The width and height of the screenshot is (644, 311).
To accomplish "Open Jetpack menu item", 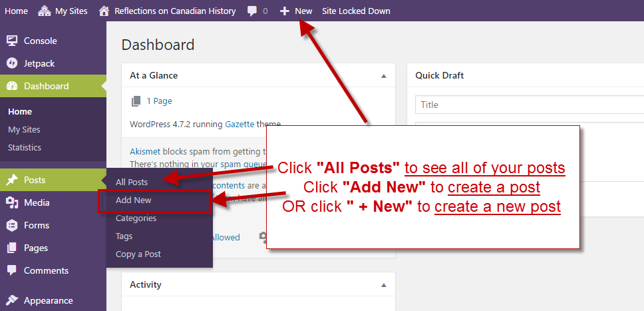I will pyautogui.click(x=39, y=63).
